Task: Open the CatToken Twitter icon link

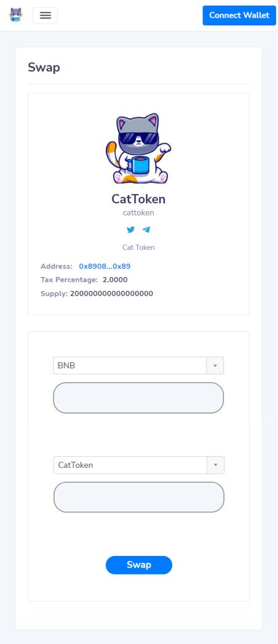Action: coord(131,230)
